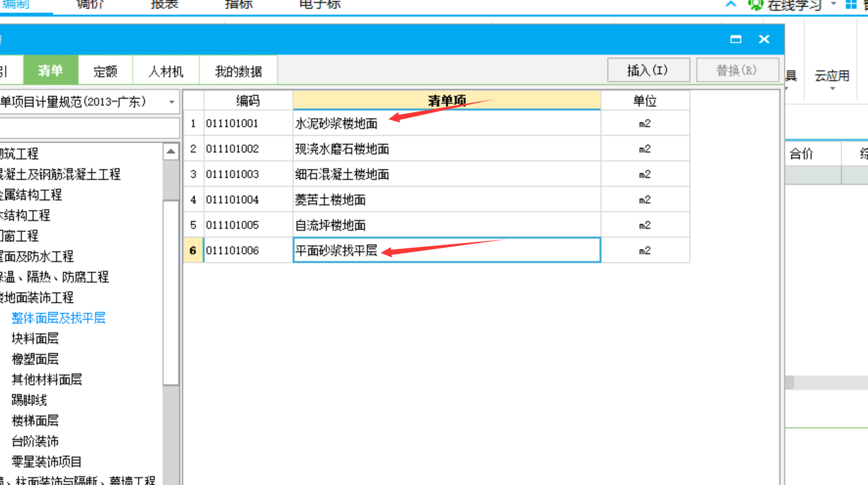Select tree item 金属结构工程

[x=31, y=195]
